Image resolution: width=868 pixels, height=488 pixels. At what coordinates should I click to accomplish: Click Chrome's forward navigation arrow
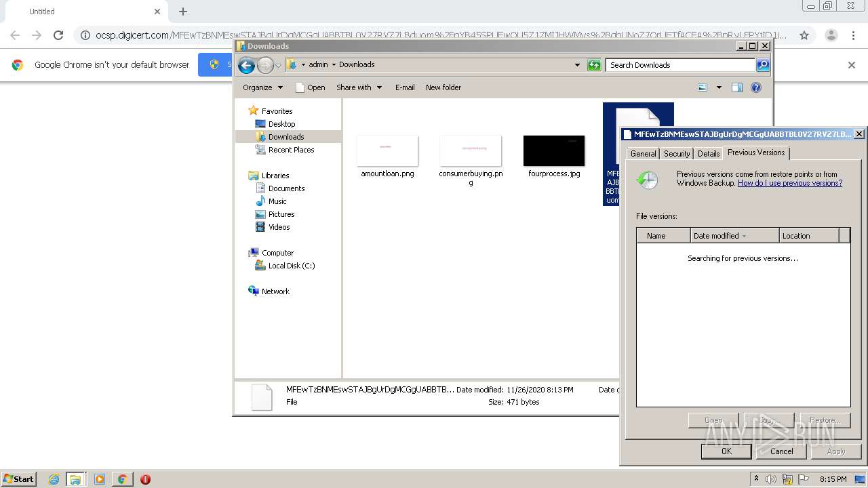tap(37, 35)
